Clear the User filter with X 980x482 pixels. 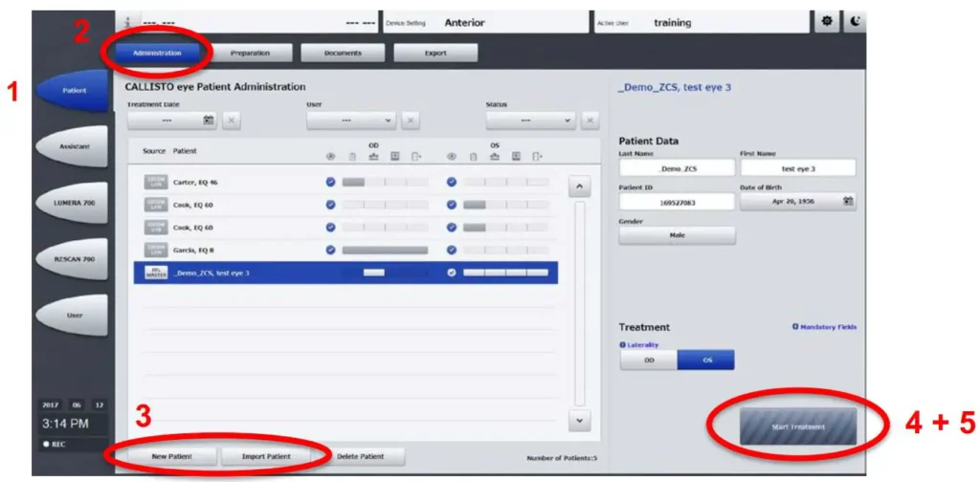pos(410,120)
